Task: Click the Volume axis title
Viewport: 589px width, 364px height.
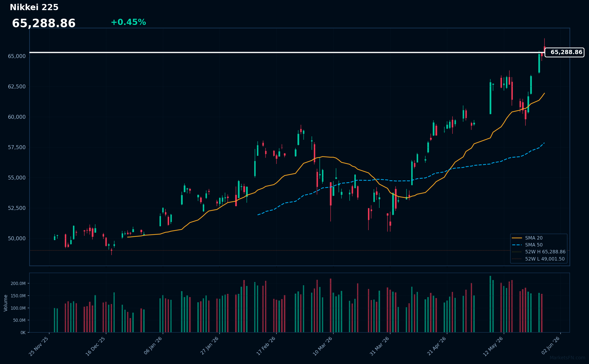Action: (x=6, y=303)
